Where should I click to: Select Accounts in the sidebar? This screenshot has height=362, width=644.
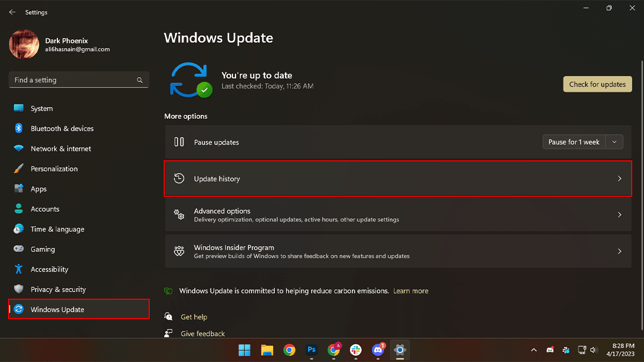pos(45,209)
